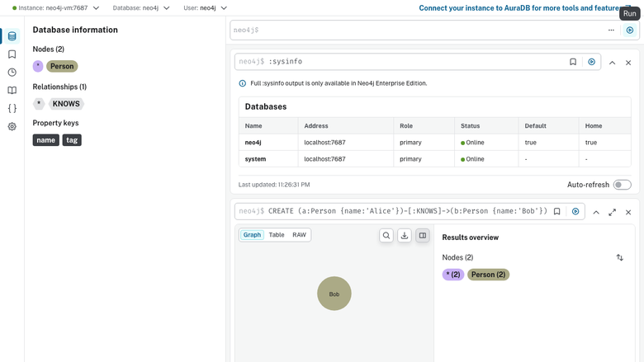Click Connect your instance to AuraDB link
The height and width of the screenshot is (362, 644).
click(x=524, y=7)
